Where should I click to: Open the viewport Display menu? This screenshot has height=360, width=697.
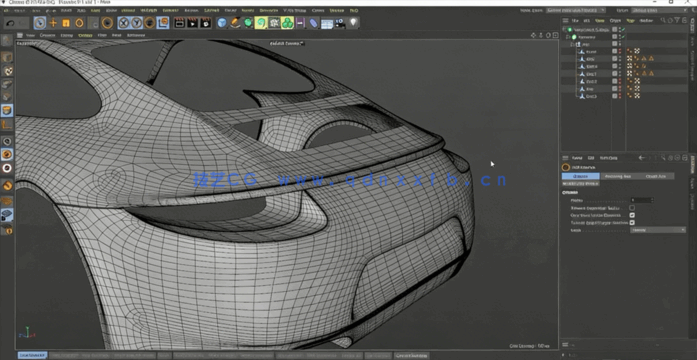tap(67, 35)
